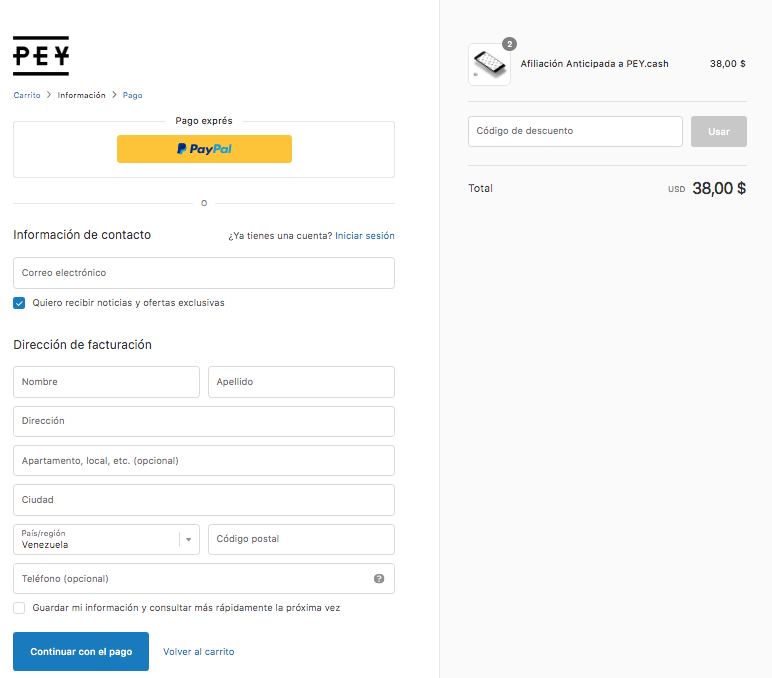Uncheck news and exclusive offers checkbox
Image resolution: width=772 pixels, height=678 pixels.
pos(19,303)
